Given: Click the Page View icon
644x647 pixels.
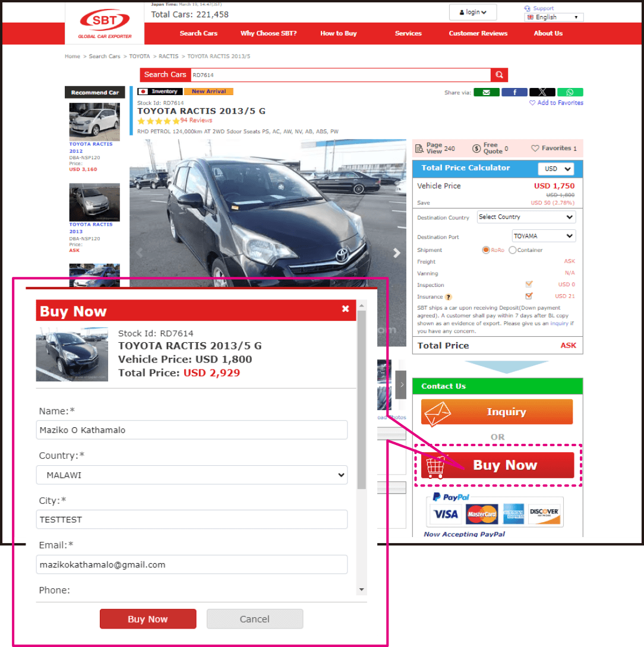Looking at the screenshot, I should 419,149.
